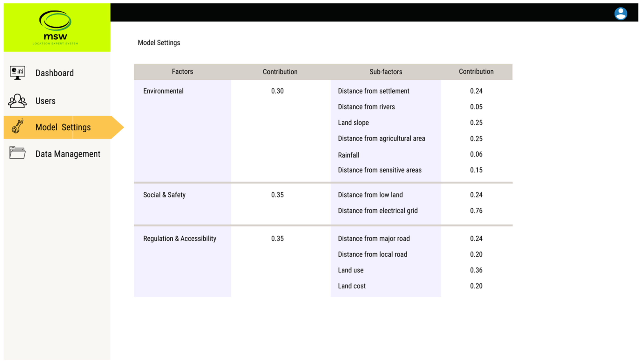Go to the Users menu item
Screen dimensions: 641x364
coord(45,101)
